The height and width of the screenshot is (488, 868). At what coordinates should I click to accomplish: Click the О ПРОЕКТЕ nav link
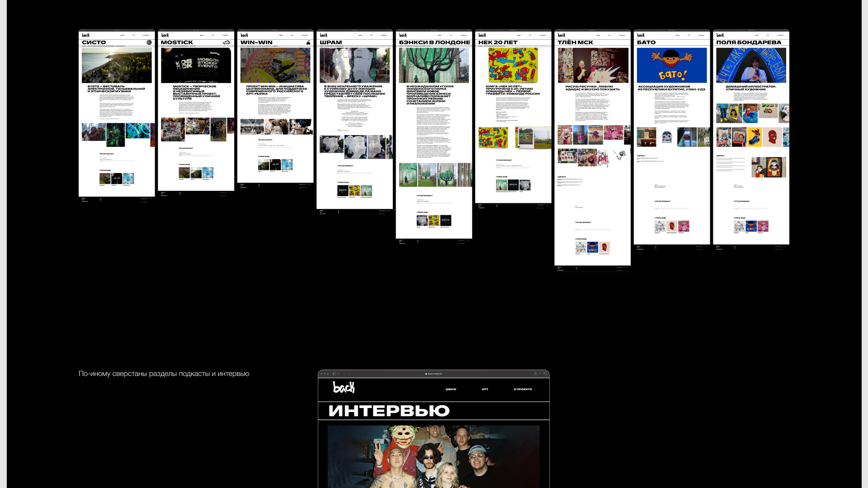tap(523, 389)
